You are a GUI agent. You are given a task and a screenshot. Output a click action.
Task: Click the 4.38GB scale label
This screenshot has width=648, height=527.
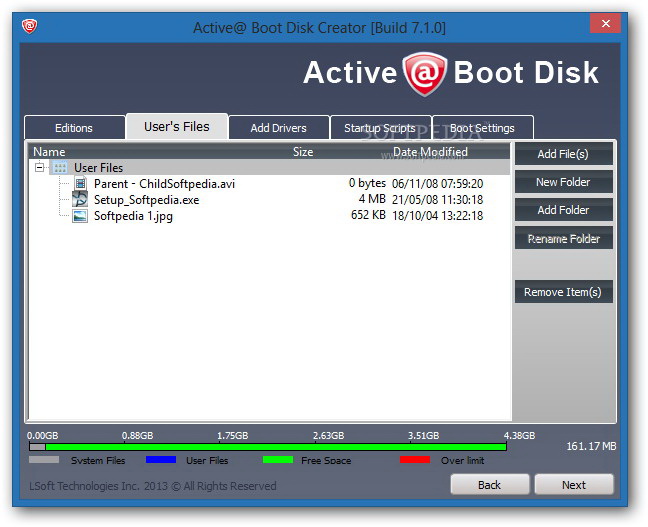(x=519, y=436)
